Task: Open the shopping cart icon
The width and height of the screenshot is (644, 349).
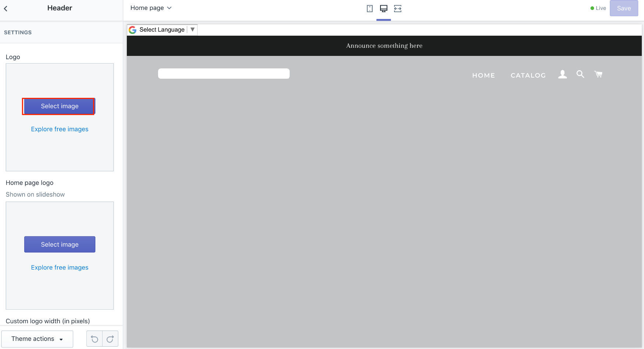Action: pos(598,74)
